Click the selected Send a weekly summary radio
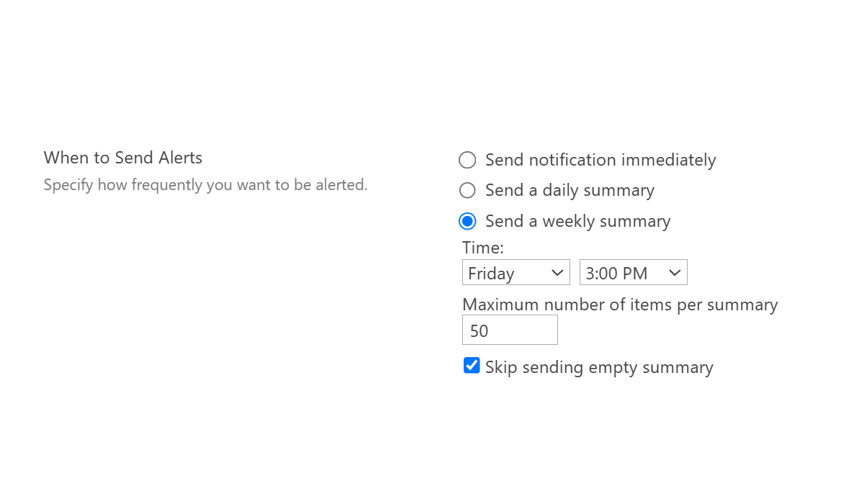This screenshot has height=504, width=864. 467,221
